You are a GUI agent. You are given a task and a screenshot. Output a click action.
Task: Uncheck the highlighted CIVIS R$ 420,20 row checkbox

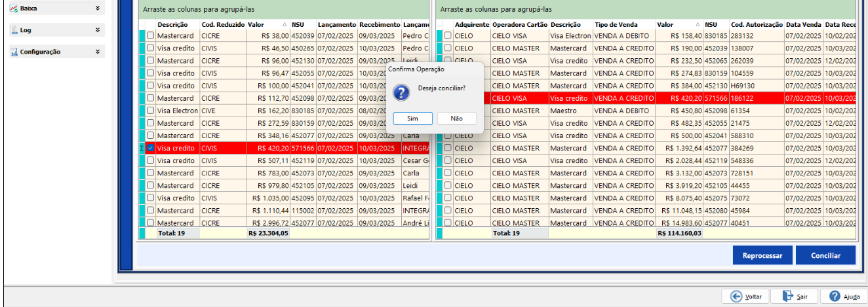point(151,149)
